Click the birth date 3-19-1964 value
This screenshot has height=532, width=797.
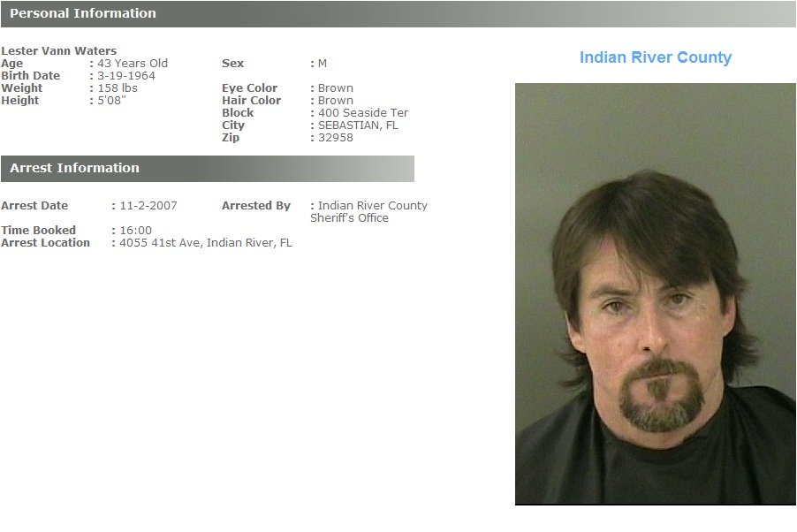pyautogui.click(x=126, y=76)
